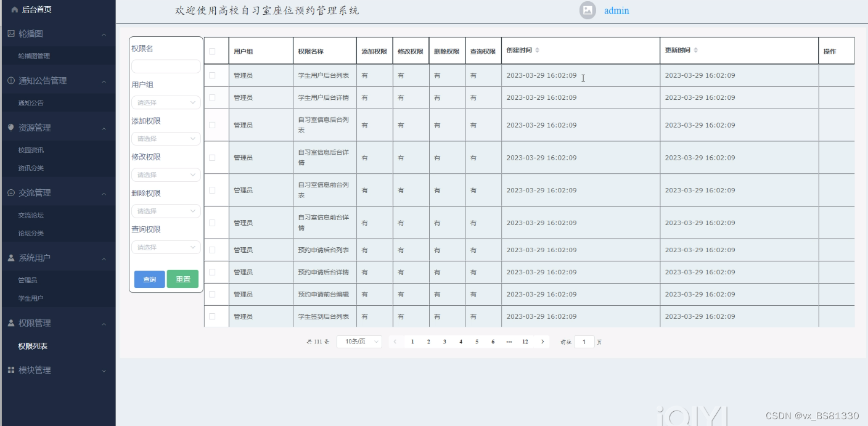Check the row for 自习室信息后台详情
Image resolution: width=868 pixels, height=426 pixels.
(212, 158)
